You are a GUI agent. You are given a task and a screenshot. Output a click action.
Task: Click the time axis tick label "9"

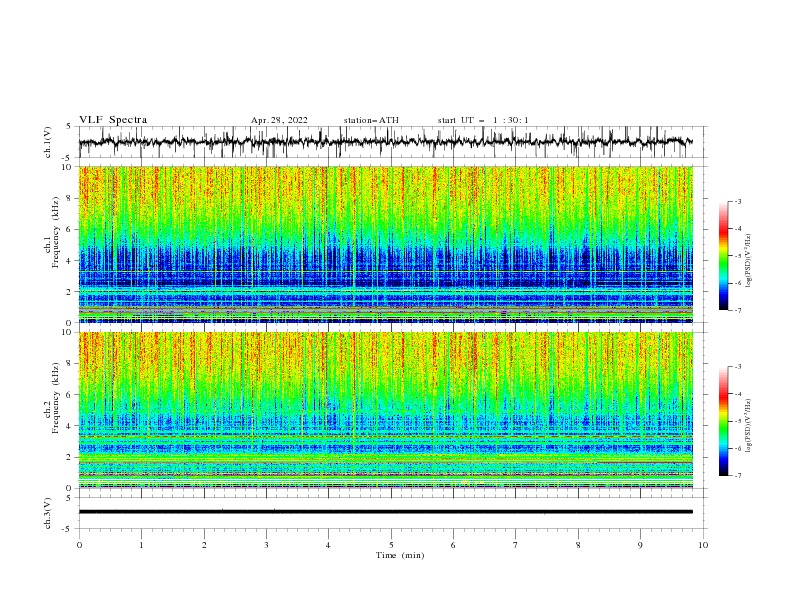pyautogui.click(x=640, y=545)
